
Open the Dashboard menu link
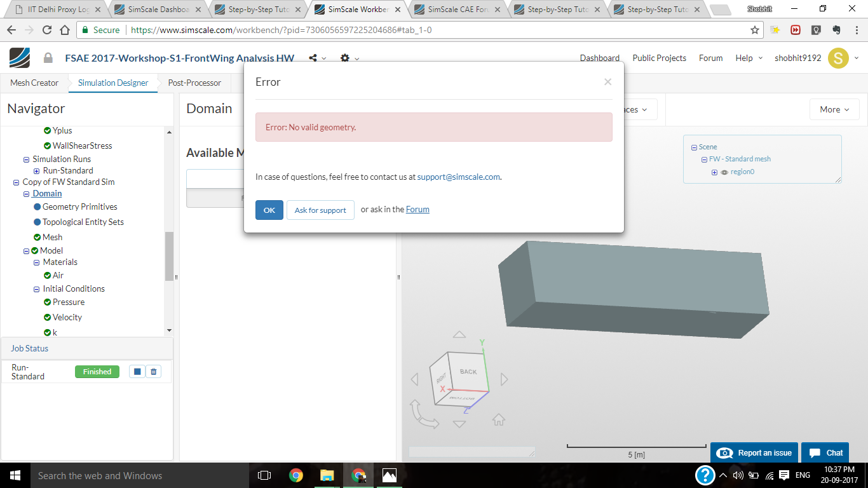(x=600, y=58)
